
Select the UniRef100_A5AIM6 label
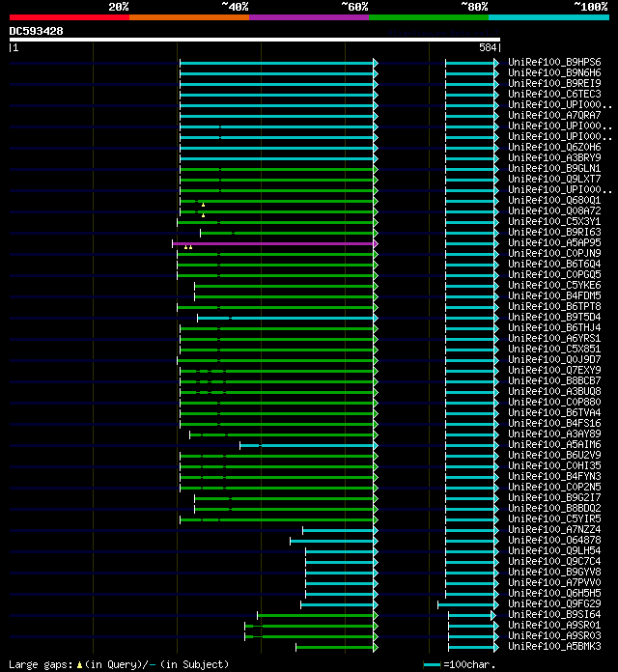pos(554,445)
